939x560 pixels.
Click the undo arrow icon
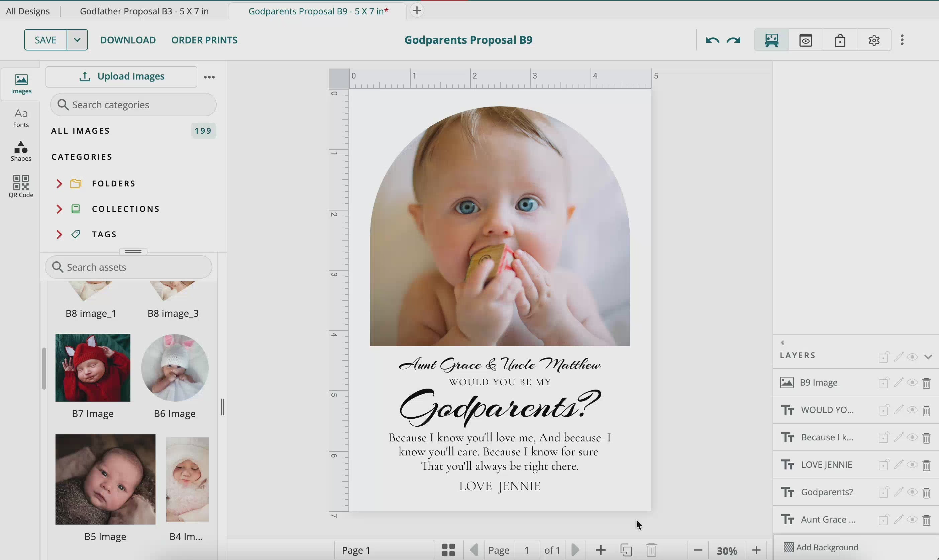click(712, 40)
